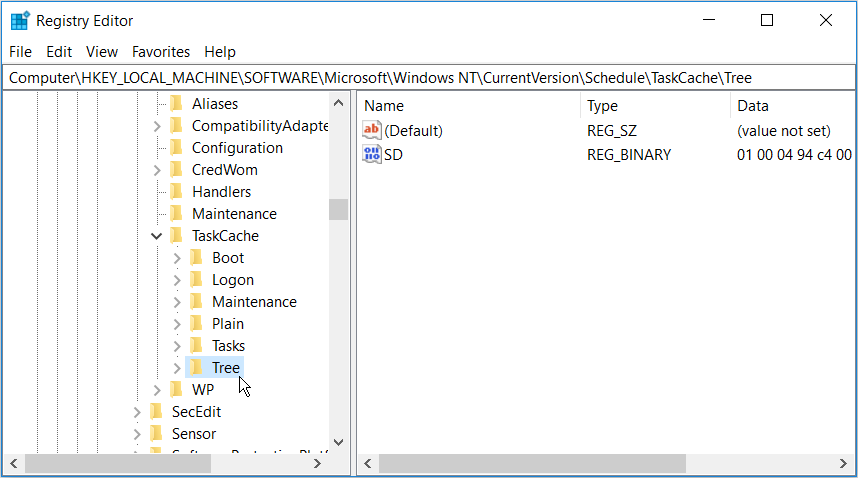The height and width of the screenshot is (478, 858).
Task: Click the Name column header
Action: (x=385, y=106)
